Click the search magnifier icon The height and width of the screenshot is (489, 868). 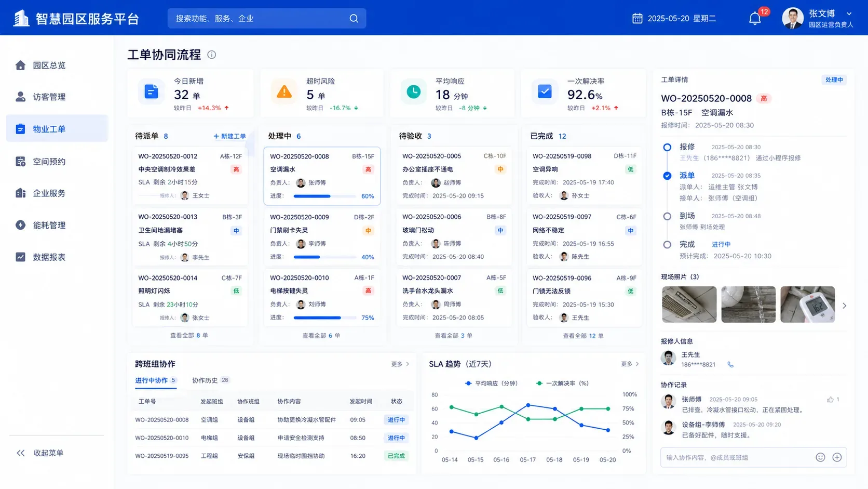pyautogui.click(x=354, y=19)
